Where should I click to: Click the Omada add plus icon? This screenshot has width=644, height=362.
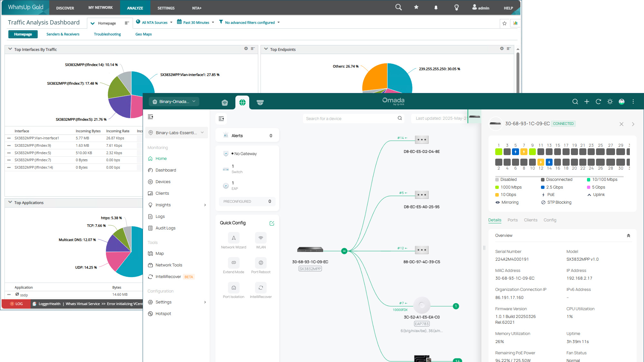587,102
